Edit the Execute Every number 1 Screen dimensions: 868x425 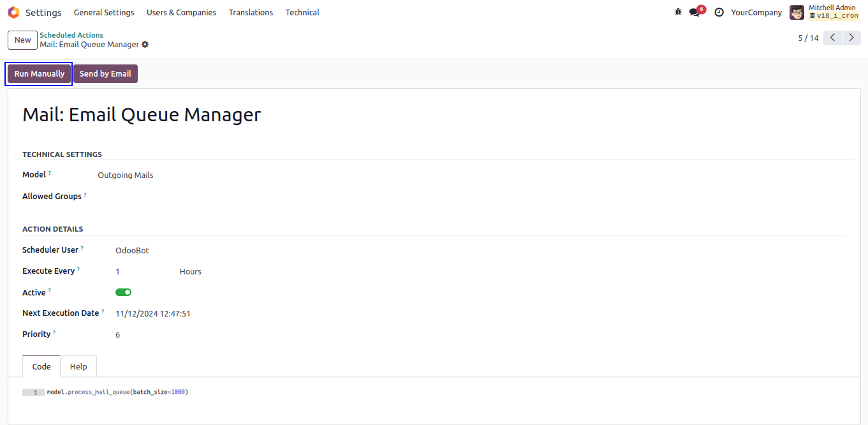pos(117,271)
